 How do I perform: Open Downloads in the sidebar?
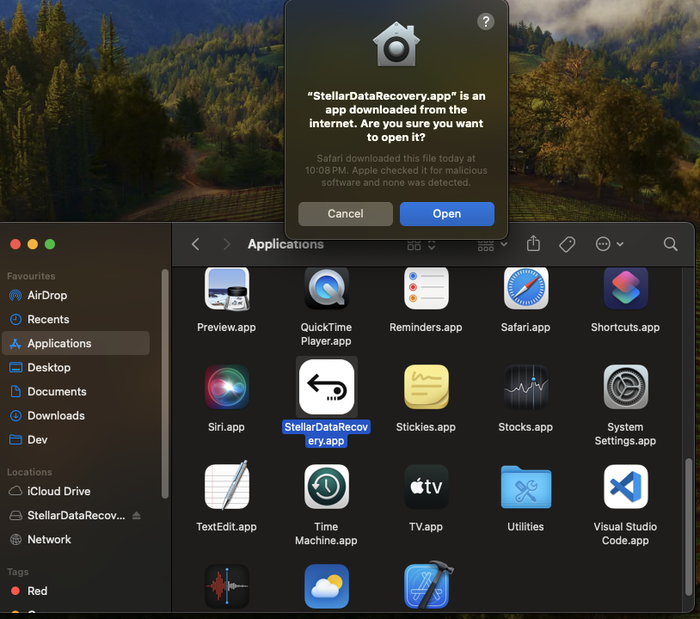[75, 416]
